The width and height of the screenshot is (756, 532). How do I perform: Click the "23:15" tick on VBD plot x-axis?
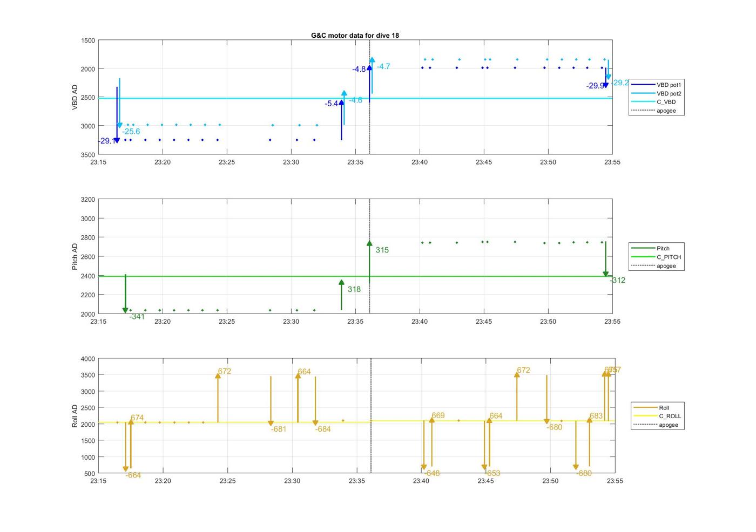click(98, 162)
